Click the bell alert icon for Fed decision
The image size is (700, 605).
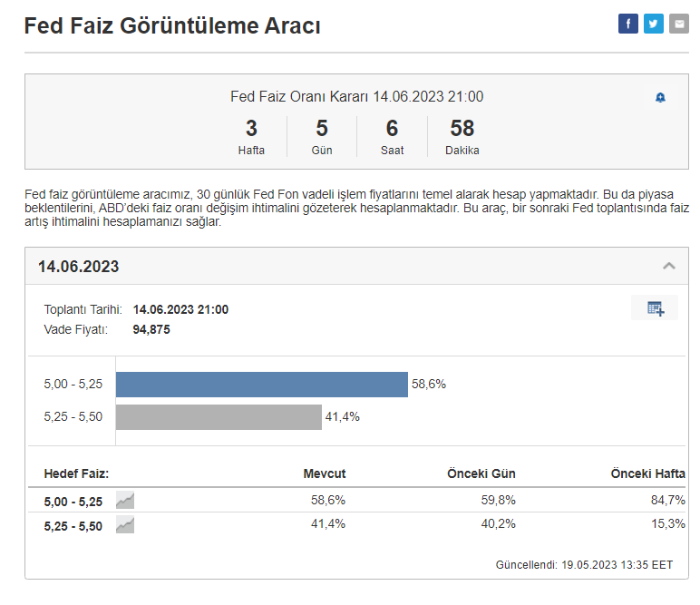[660, 98]
